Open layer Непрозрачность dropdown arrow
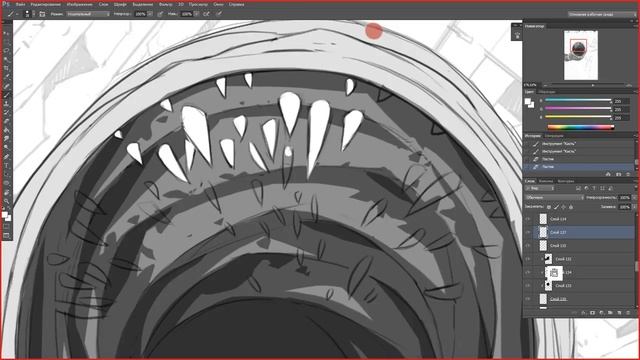 (x=634, y=198)
